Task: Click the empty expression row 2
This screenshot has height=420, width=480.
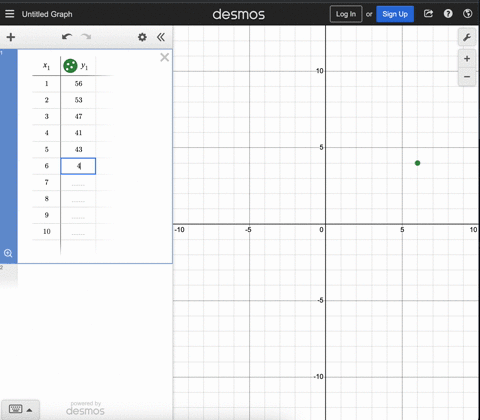Action: click(86, 277)
